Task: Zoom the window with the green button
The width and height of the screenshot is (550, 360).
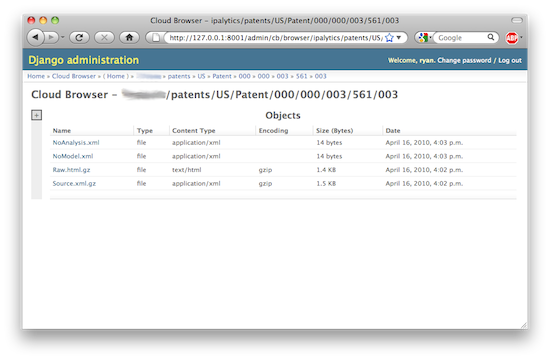Action: pos(55,20)
